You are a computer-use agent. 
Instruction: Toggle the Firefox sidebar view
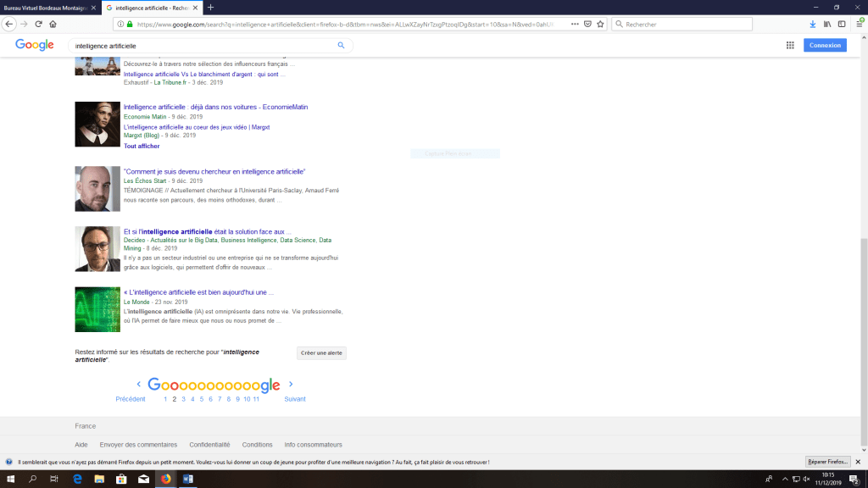(x=840, y=25)
